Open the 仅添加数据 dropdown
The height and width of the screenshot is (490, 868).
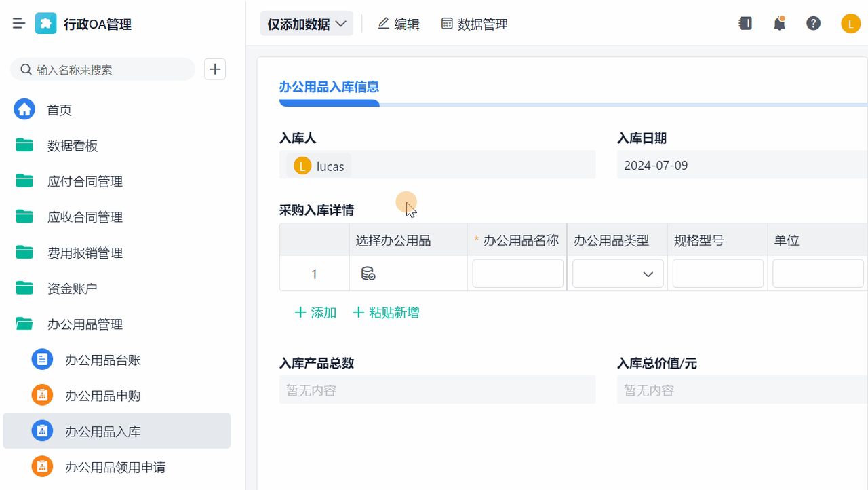[x=307, y=22]
